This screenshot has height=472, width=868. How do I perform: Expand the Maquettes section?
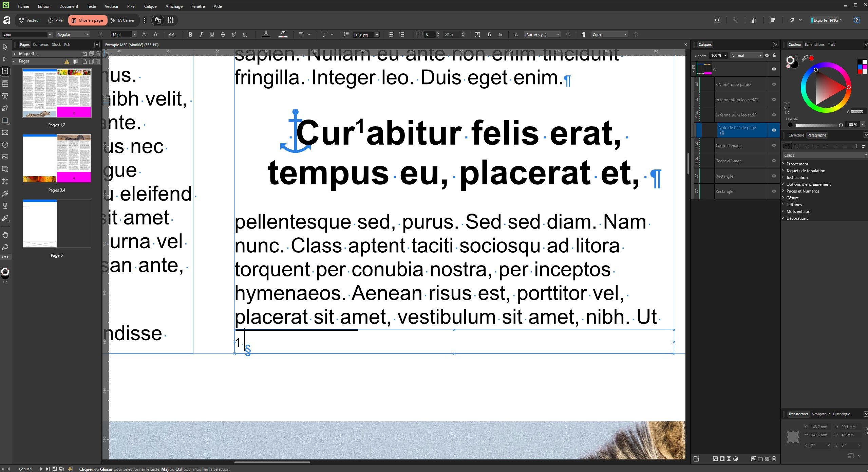15,54
